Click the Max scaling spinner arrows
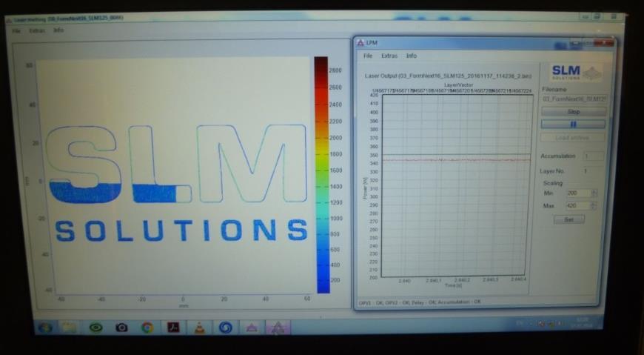644x355 pixels. pyautogui.click(x=594, y=205)
